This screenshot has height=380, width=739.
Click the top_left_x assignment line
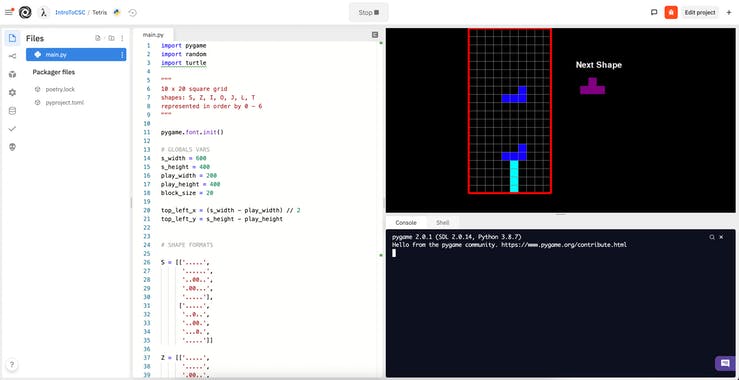[230, 210]
